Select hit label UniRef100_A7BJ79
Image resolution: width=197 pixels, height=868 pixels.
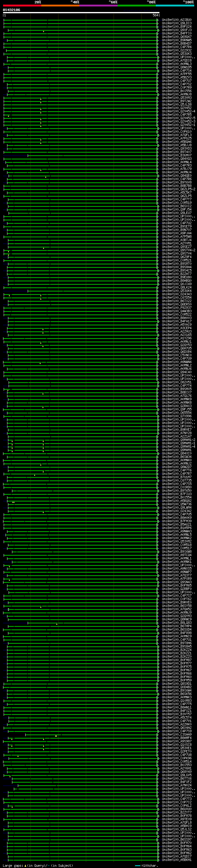[x=177, y=169]
